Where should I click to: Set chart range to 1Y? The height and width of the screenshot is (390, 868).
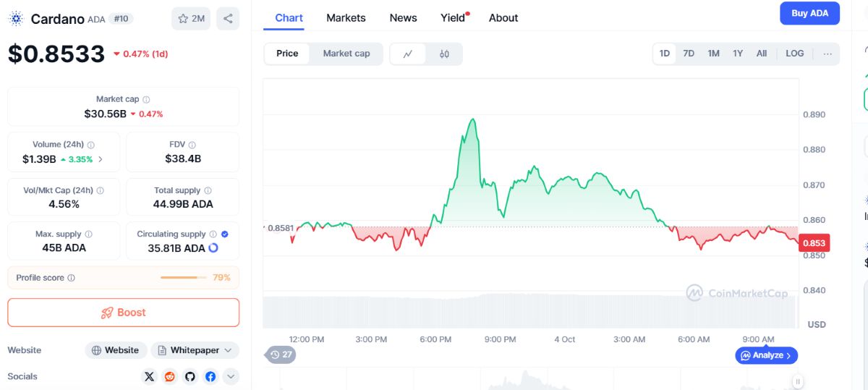[x=738, y=54]
